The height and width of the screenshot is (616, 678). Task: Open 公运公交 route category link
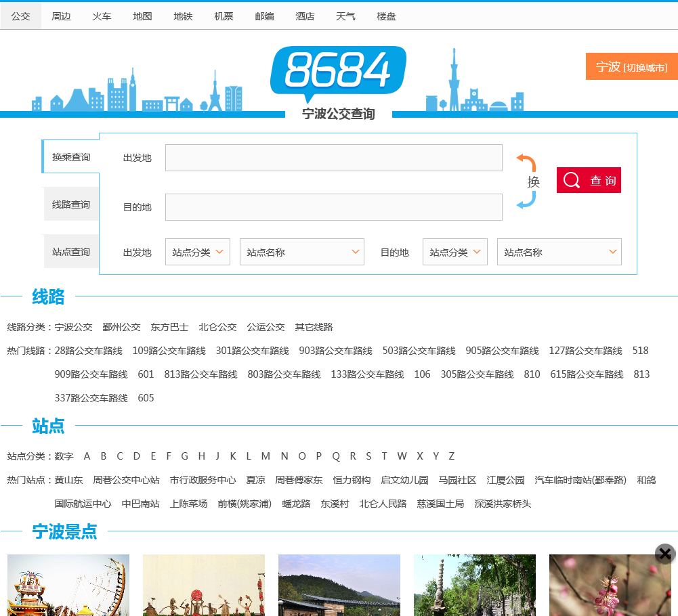pos(266,327)
